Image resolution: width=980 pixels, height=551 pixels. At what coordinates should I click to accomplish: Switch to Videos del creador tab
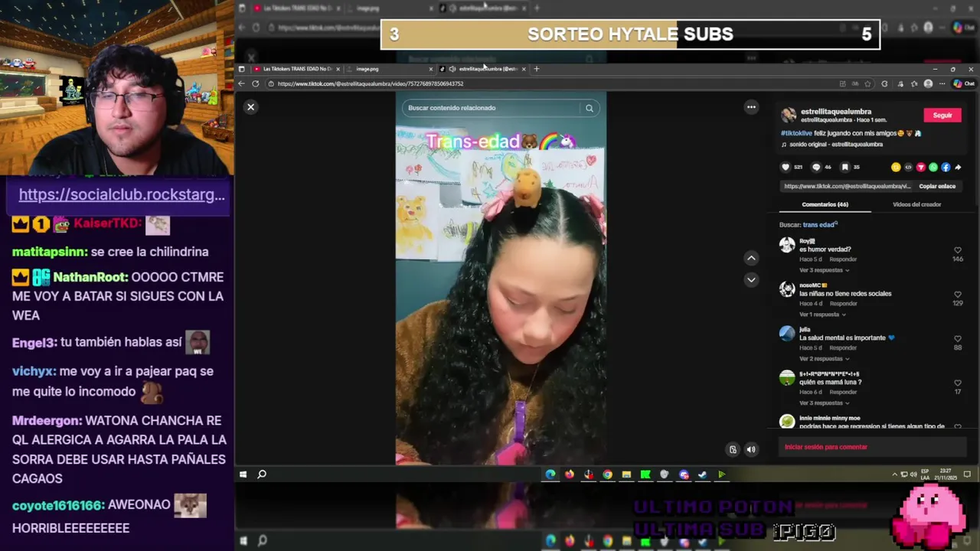(916, 204)
